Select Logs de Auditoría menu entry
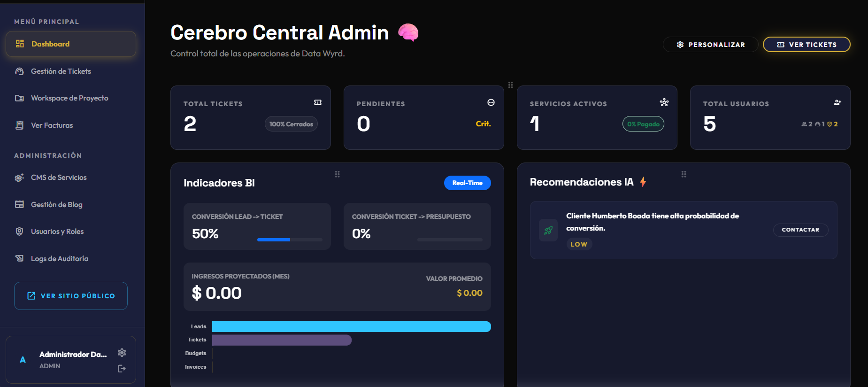868x387 pixels. click(x=60, y=259)
